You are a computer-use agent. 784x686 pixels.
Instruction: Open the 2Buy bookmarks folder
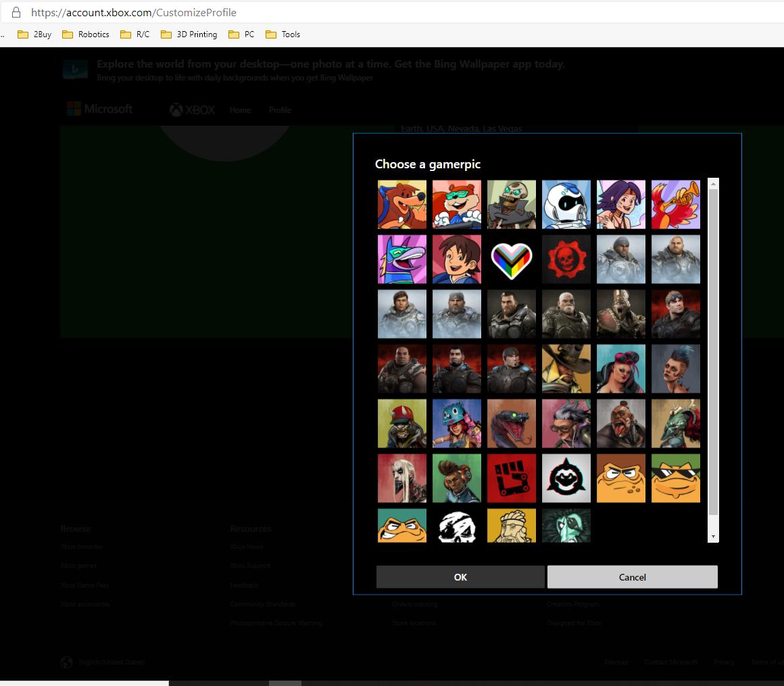34,34
